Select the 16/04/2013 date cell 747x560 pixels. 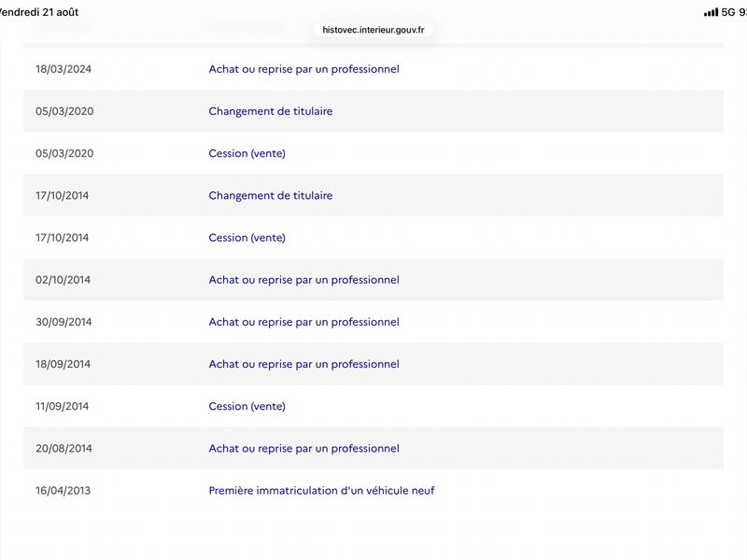63,491
